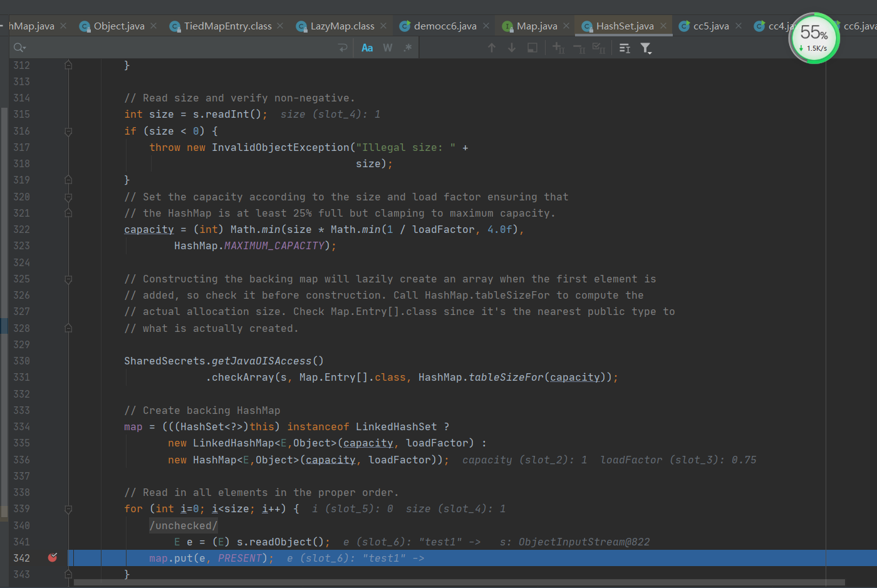This screenshot has height=588, width=877.
Task: Close the LazyMap.class tab
Action: click(383, 26)
